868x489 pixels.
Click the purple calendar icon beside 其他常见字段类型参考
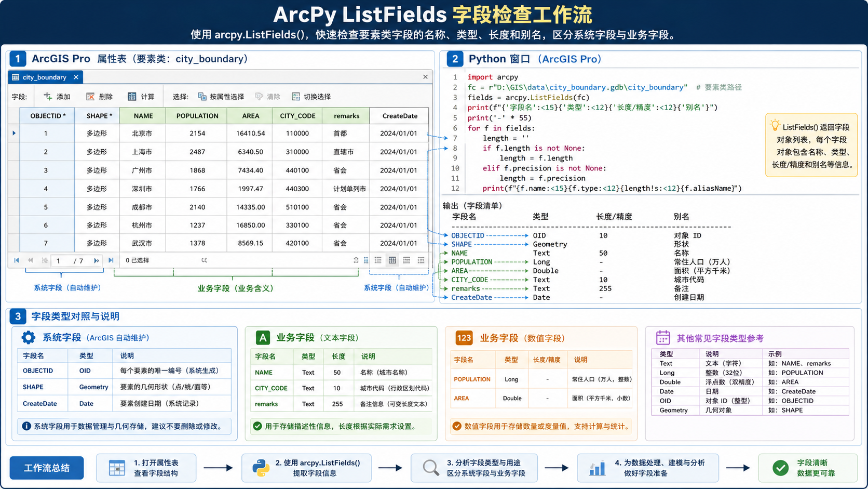tap(663, 338)
